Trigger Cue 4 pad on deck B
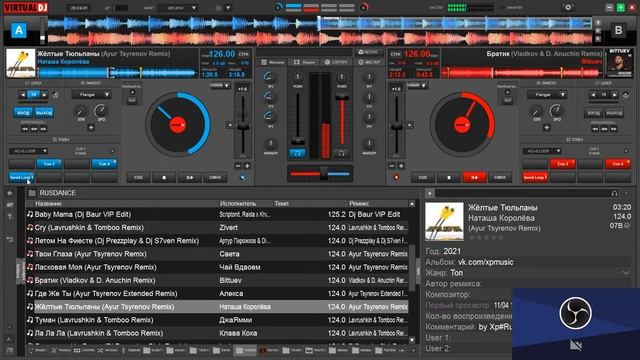Image resolution: width=640 pixels, height=360 pixels. 618,164
